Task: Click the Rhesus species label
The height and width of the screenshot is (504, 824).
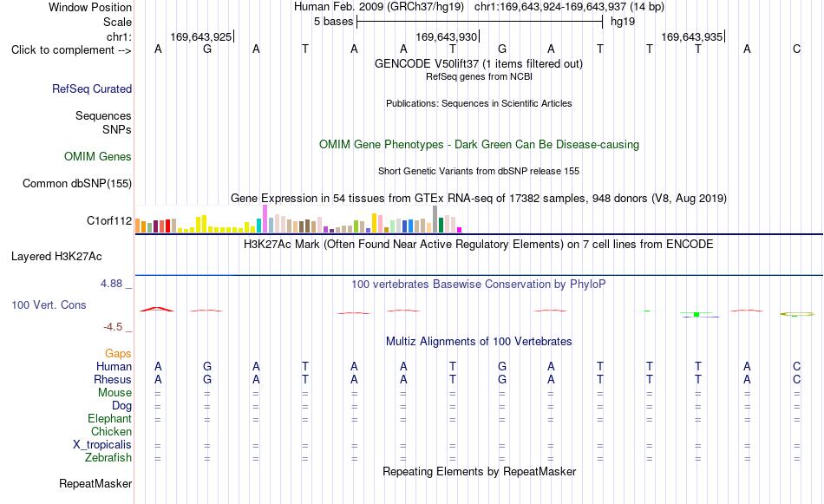Action: pyautogui.click(x=113, y=379)
